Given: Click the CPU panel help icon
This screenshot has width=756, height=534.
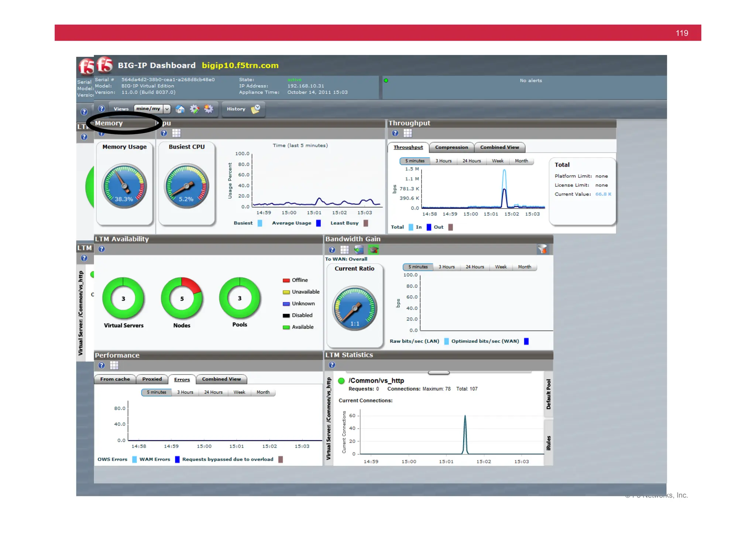Looking at the screenshot, I should tap(164, 133).
